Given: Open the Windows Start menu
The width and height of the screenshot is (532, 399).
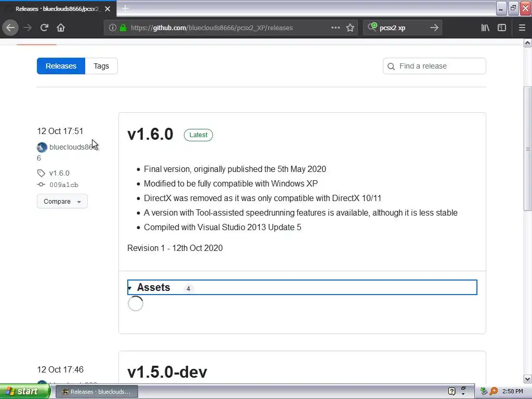Looking at the screenshot, I should point(25,391).
